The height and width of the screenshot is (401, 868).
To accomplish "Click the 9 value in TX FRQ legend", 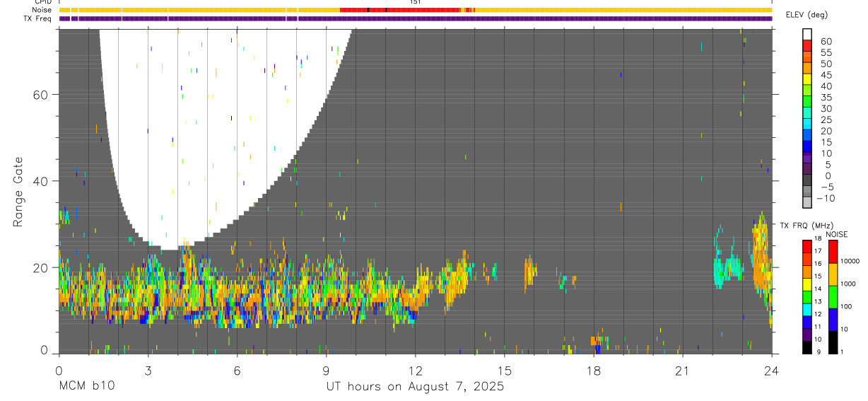I will pyautogui.click(x=818, y=351).
